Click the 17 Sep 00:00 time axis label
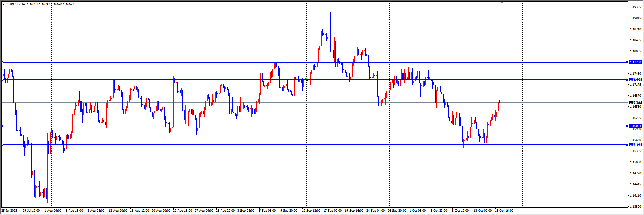This screenshot has width=644, height=215. coord(332,211)
